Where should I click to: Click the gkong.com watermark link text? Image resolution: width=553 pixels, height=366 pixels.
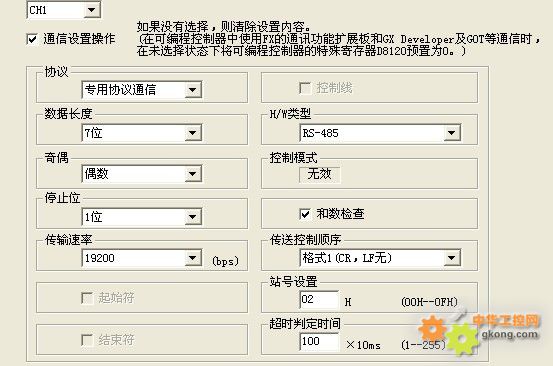pyautogui.click(x=510, y=334)
